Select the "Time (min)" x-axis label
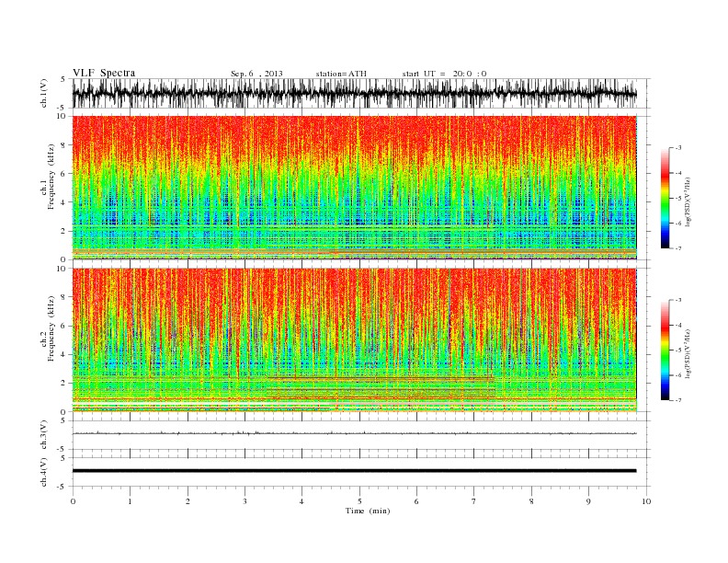This screenshot has width=728, height=563. (x=368, y=511)
